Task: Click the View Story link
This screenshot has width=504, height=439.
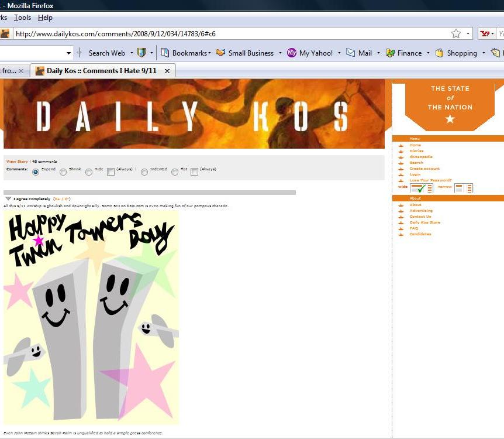Action: (x=17, y=162)
